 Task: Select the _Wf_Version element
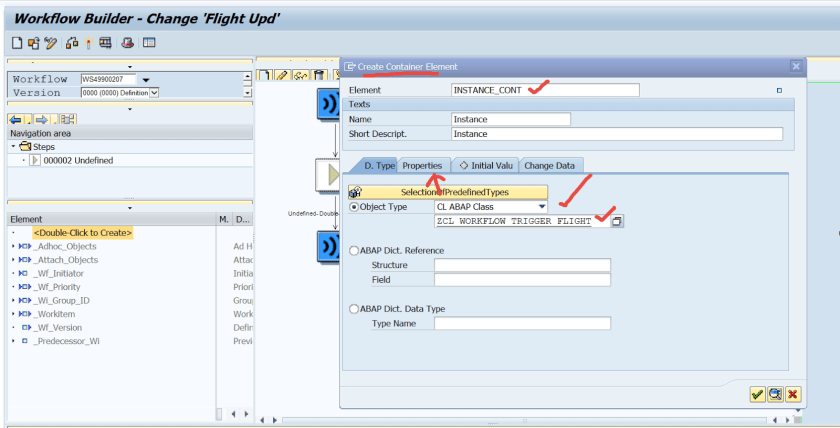[58, 327]
